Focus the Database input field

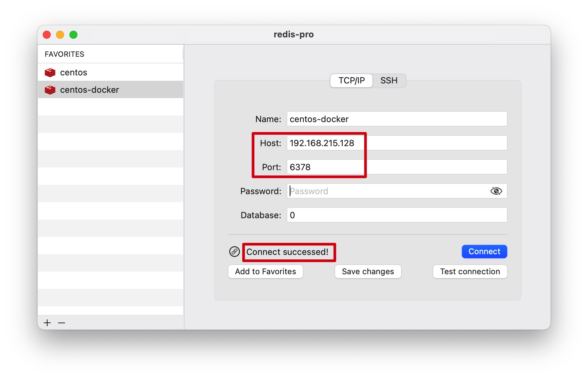click(397, 215)
